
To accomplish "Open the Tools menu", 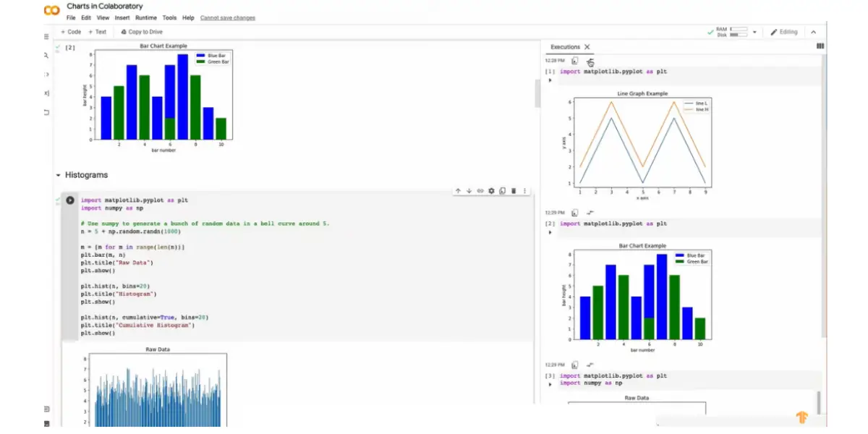I will tap(169, 17).
